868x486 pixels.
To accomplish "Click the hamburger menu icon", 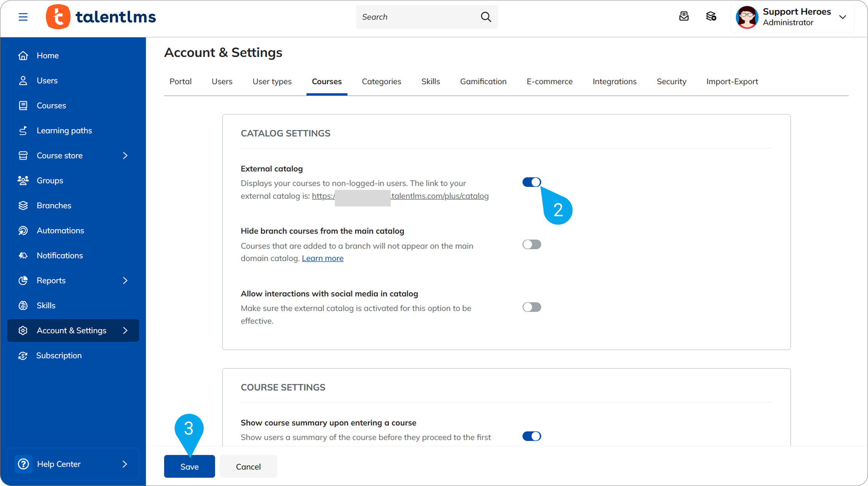I will (x=23, y=17).
